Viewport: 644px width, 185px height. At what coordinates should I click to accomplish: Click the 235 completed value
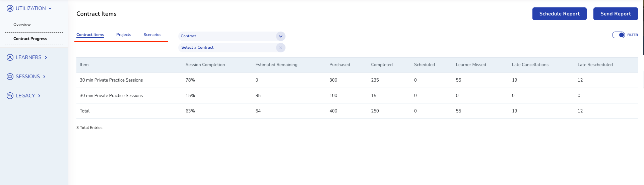point(375,80)
